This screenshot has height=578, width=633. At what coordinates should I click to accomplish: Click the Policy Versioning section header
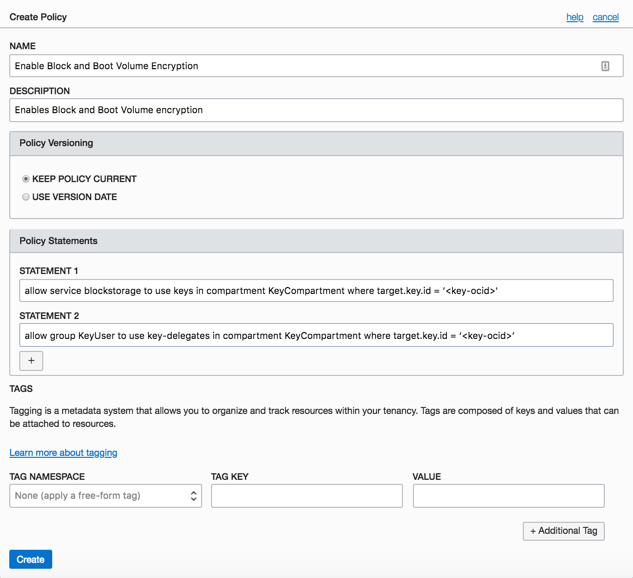click(x=56, y=143)
